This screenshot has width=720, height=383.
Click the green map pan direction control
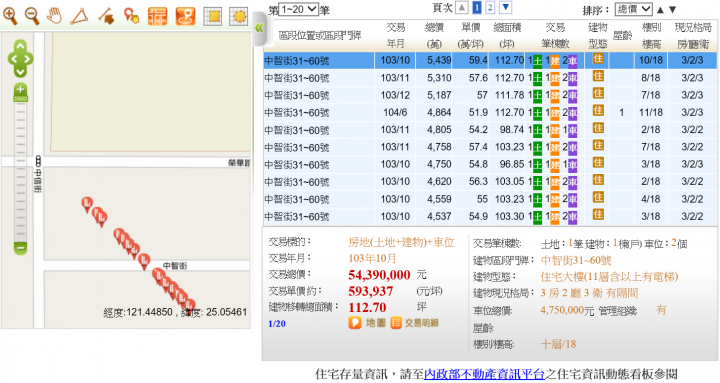tap(20, 58)
